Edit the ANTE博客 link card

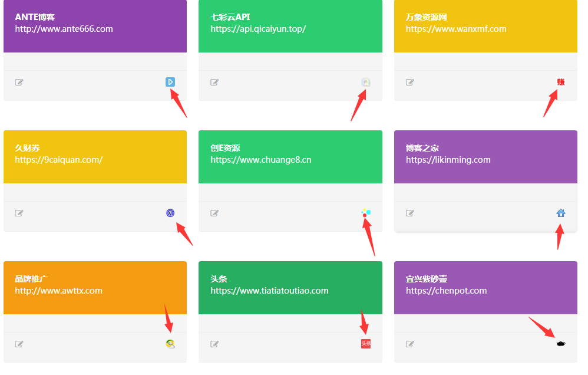(19, 83)
